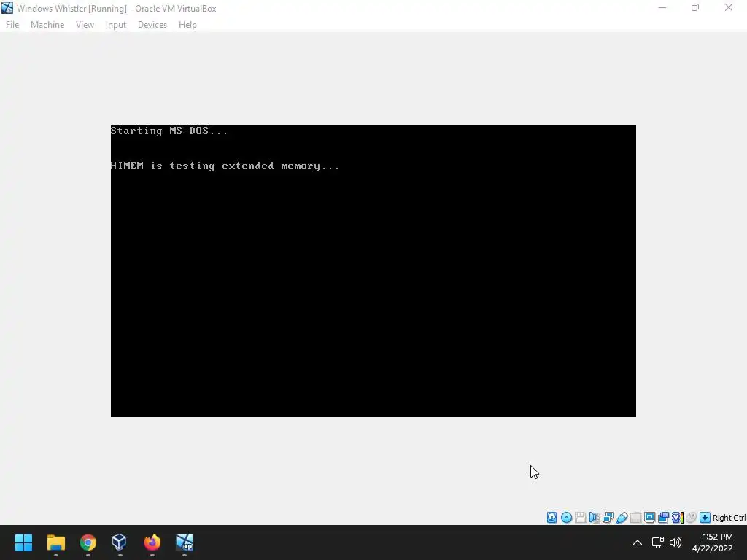Click the CPU virtualization V indicator
747x560 pixels.
pyautogui.click(x=678, y=518)
